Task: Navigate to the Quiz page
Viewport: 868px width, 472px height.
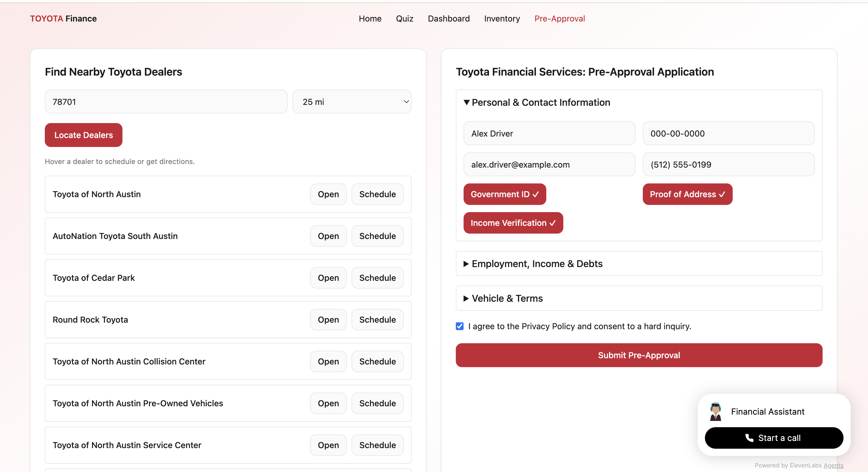Action: coord(404,19)
